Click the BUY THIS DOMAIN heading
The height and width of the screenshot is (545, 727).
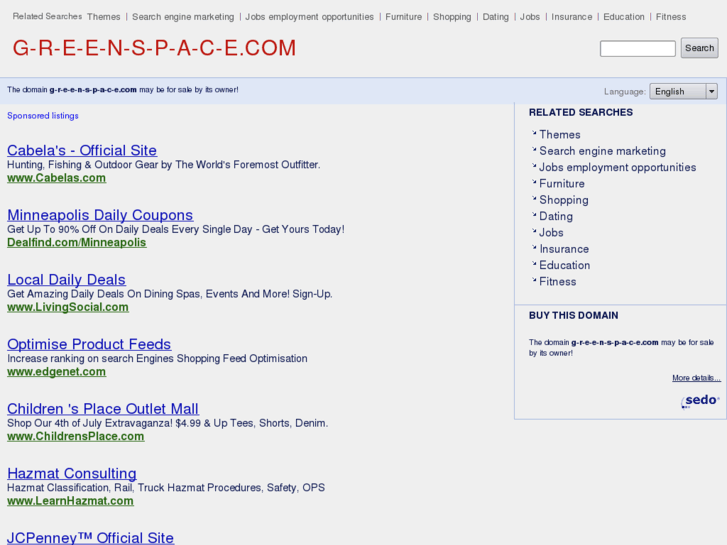[574, 315]
